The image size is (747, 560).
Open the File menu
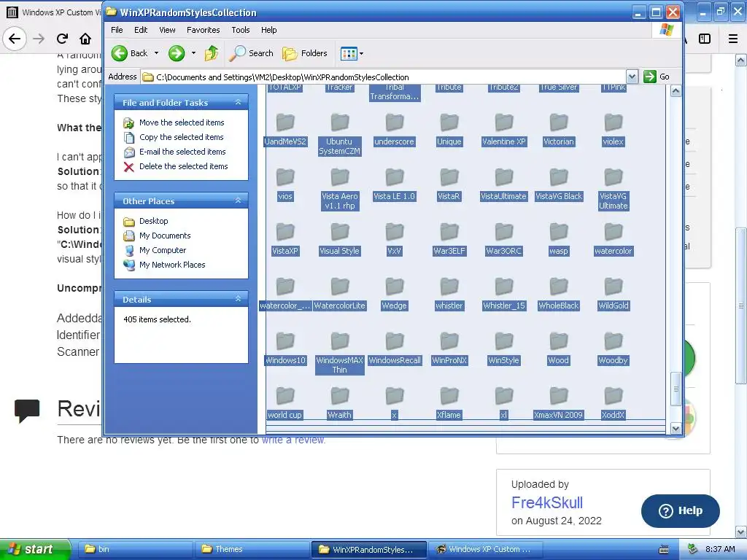coord(117,30)
